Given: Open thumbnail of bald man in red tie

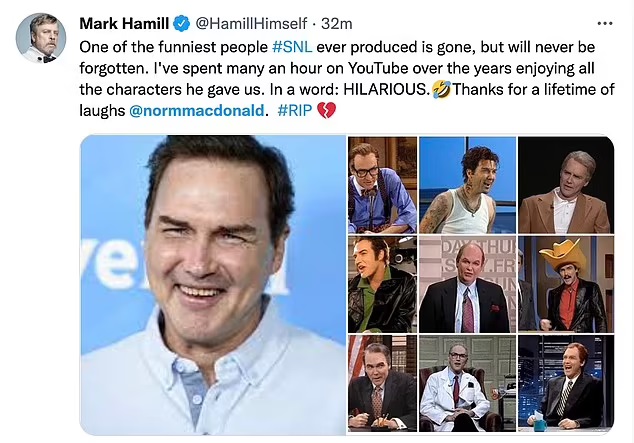Looking at the screenshot, I should pyautogui.click(x=464, y=284).
